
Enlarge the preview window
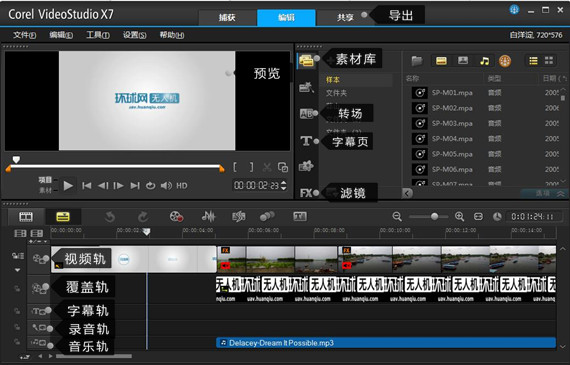click(x=283, y=167)
